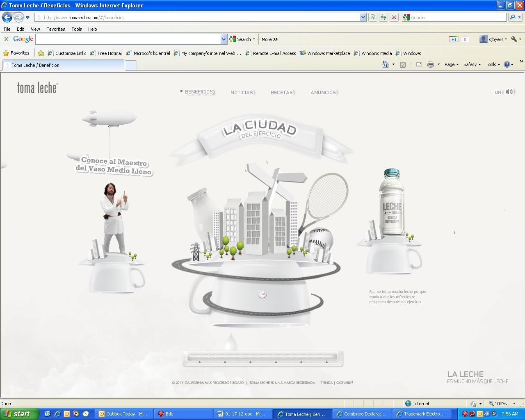Change the 100% zoom level in status bar

(x=502, y=403)
